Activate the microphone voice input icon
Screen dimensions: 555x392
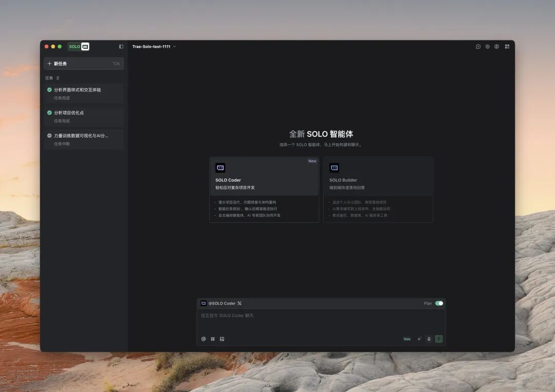[429, 339]
